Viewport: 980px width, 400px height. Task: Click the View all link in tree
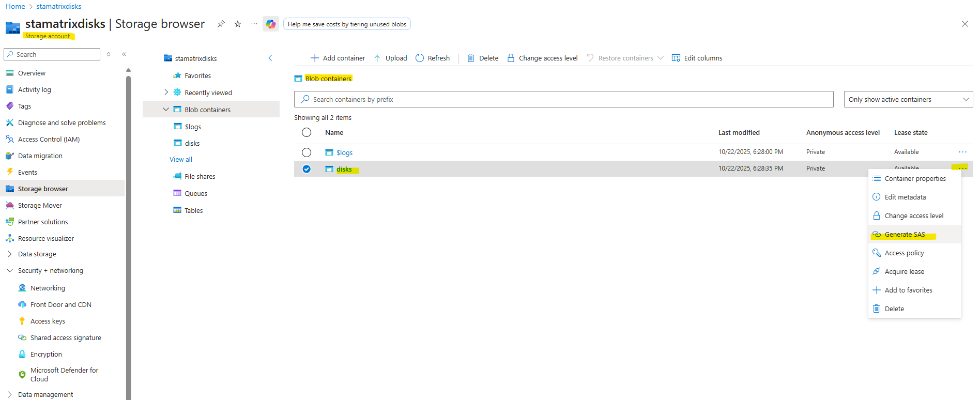point(181,159)
